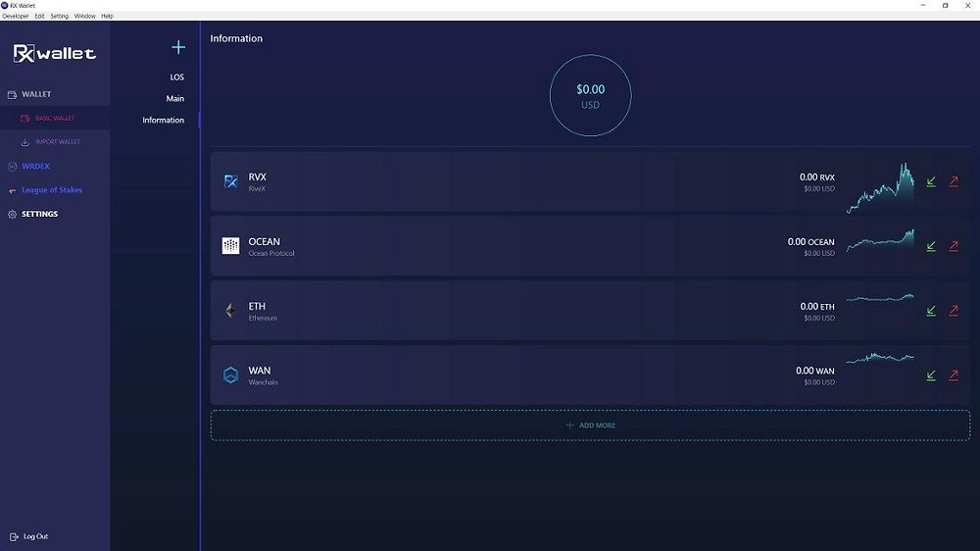This screenshot has height=551, width=980.
Task: Click the Ethereum diamond logo
Action: click(x=230, y=310)
